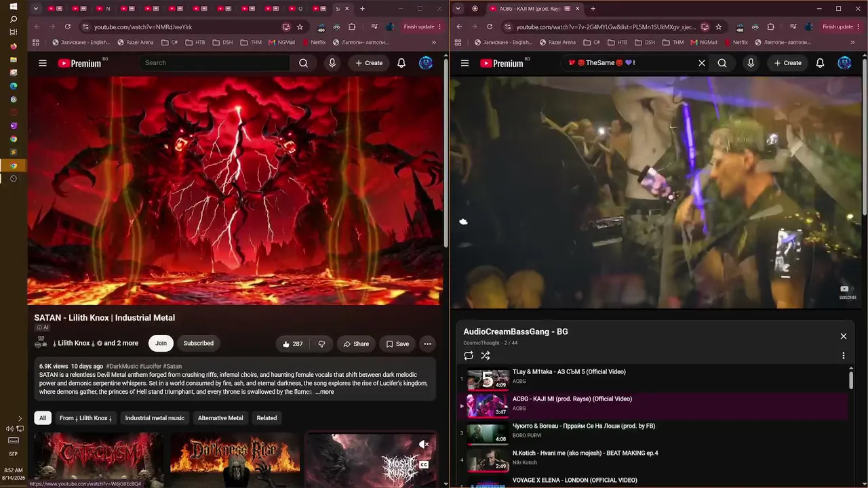Open account avatar menu in left window

pos(426,63)
